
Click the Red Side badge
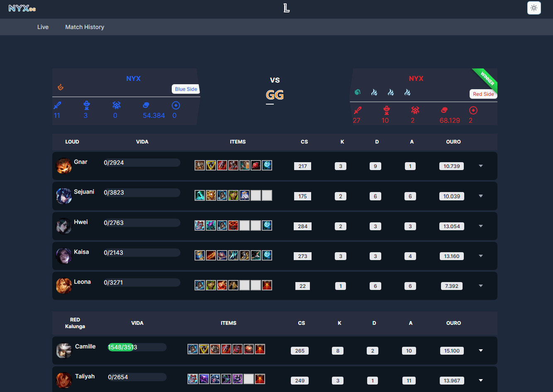point(483,94)
